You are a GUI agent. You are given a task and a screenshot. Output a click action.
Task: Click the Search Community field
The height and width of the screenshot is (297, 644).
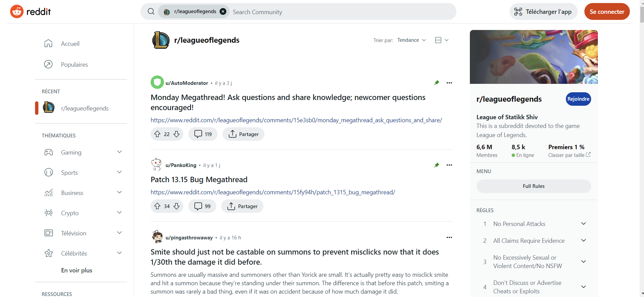click(342, 12)
